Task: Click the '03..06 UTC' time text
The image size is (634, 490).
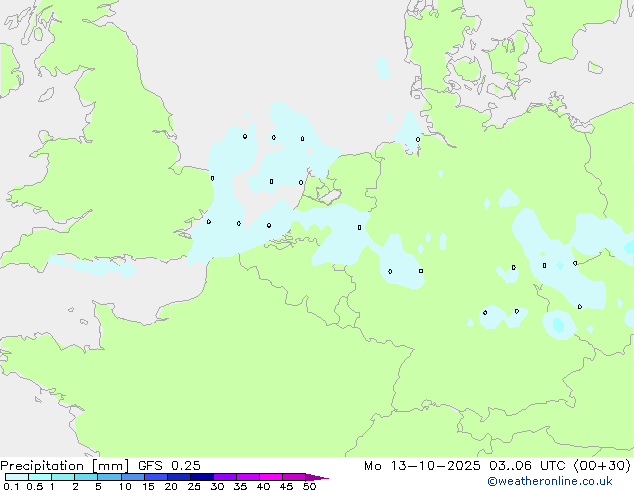Action: [527, 466]
